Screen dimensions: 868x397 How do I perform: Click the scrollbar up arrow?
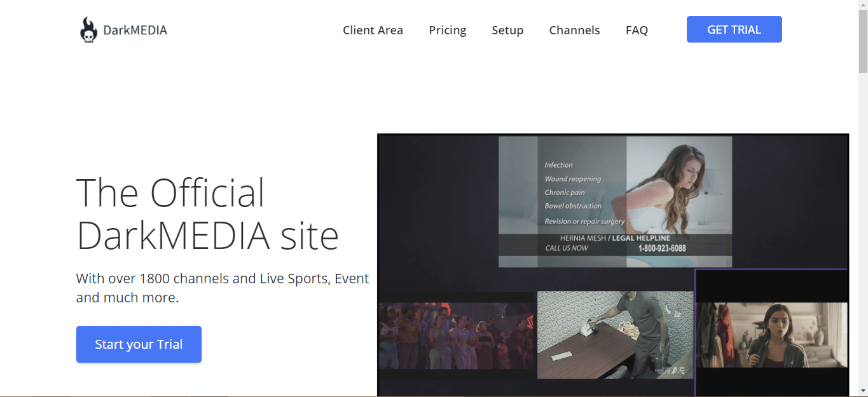pyautogui.click(x=863, y=4)
